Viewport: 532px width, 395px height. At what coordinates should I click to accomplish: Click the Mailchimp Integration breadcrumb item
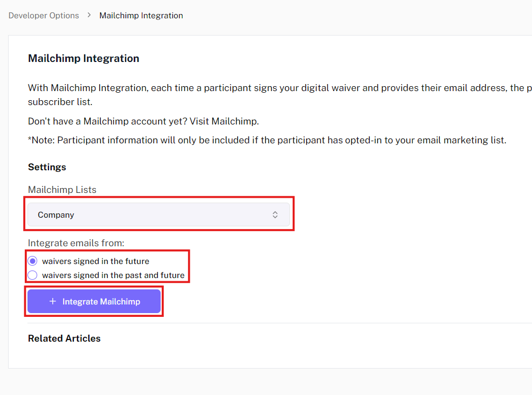tap(141, 16)
